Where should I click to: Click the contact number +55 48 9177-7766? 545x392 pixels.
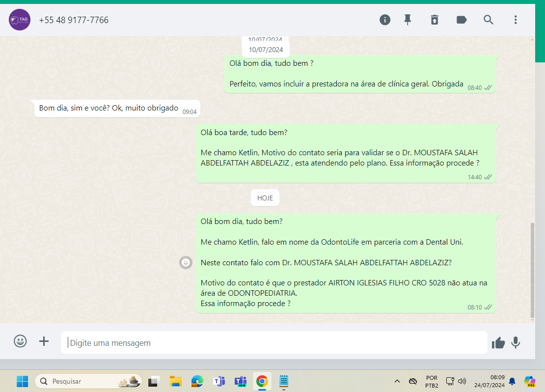pos(74,20)
